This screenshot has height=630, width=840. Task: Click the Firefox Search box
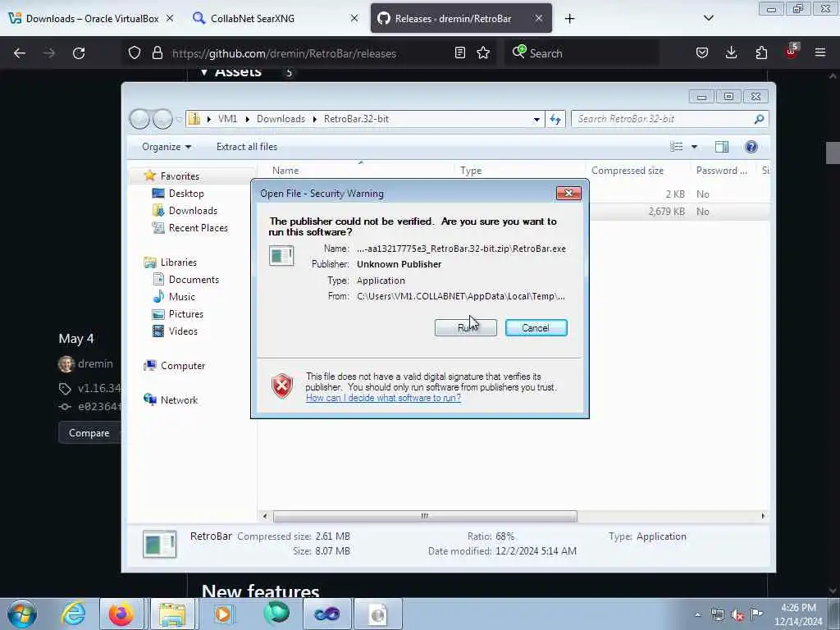pyautogui.click(x=582, y=53)
